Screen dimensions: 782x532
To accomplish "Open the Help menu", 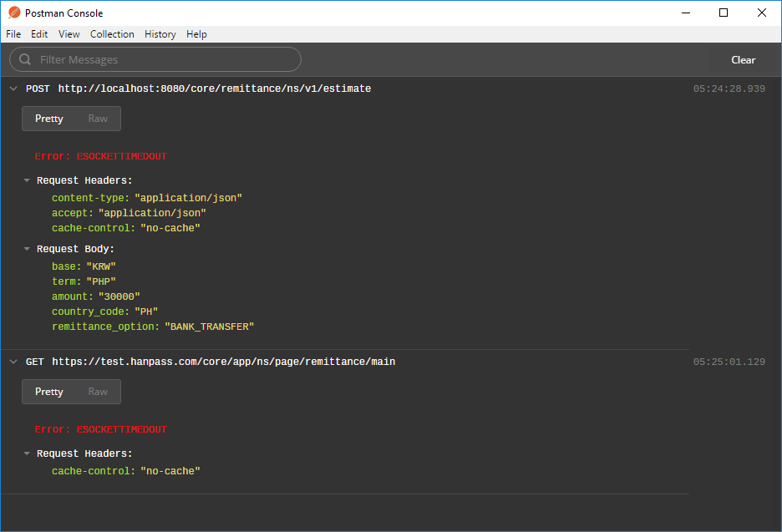I will coord(196,34).
